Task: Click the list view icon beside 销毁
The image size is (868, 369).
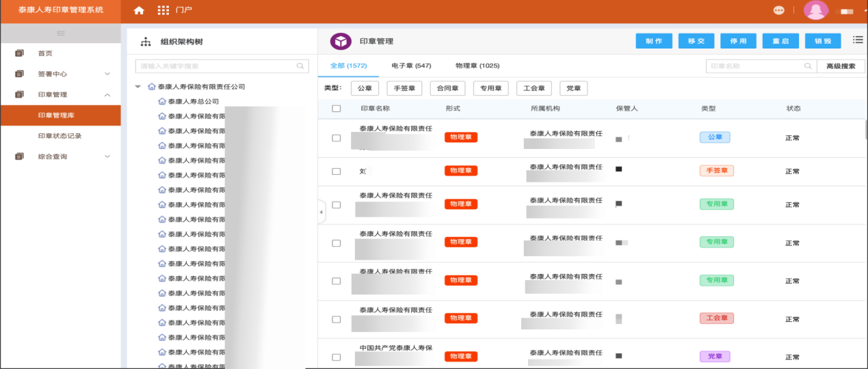Action: [858, 40]
